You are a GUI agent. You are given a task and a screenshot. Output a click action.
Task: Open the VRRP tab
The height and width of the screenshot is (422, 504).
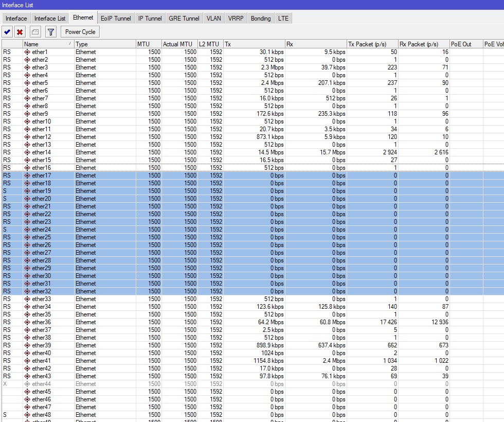click(236, 19)
